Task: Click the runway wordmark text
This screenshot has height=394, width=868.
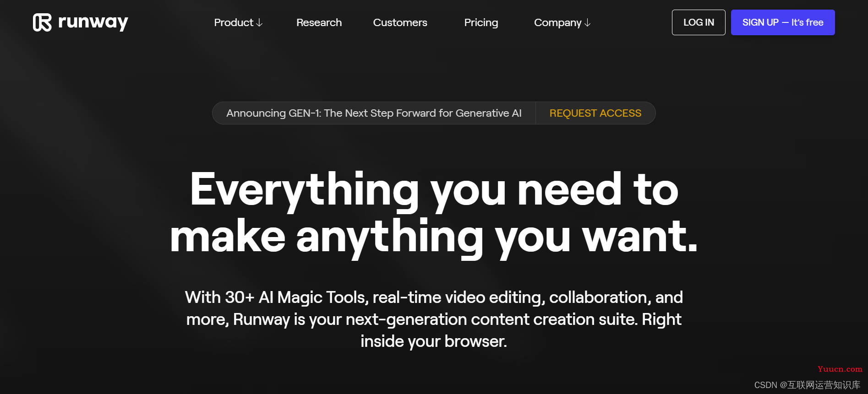Action: click(93, 22)
